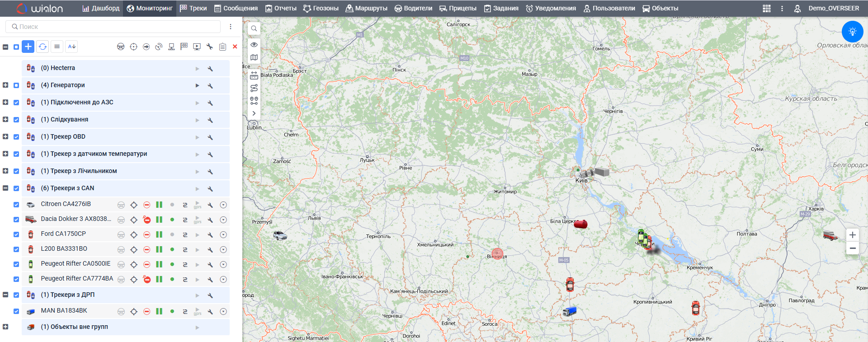Click the A-Z sort order icon
This screenshot has height=342, width=868.
click(71, 47)
